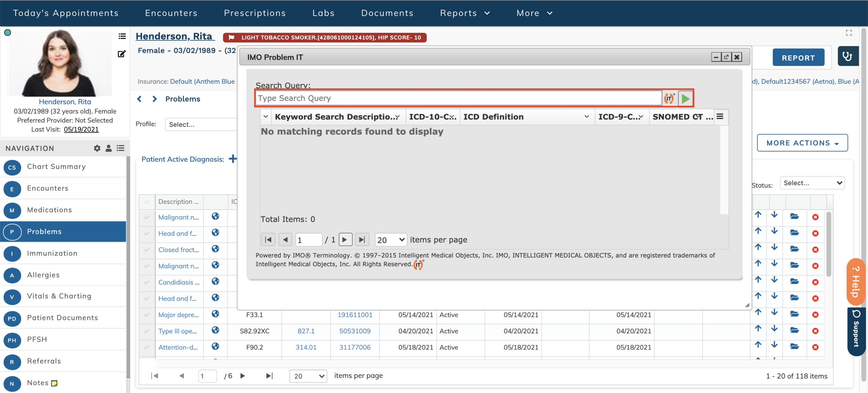Click green run search arrow in IMO dialog
868x393 pixels.
pos(685,99)
